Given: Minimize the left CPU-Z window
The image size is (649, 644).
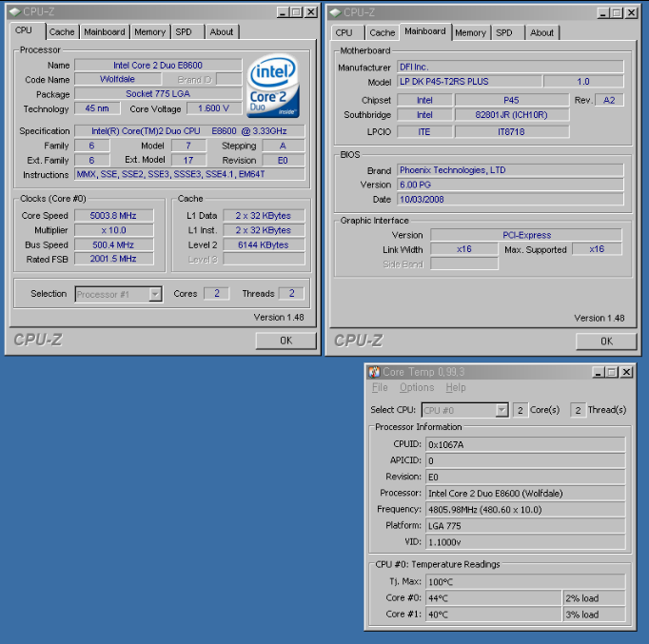Looking at the screenshot, I should pos(283,12).
